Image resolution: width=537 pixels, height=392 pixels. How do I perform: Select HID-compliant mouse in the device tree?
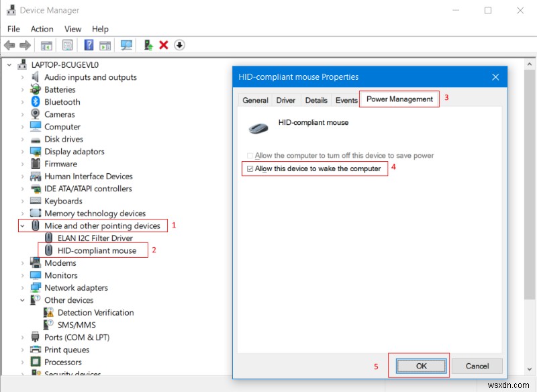pyautogui.click(x=97, y=250)
